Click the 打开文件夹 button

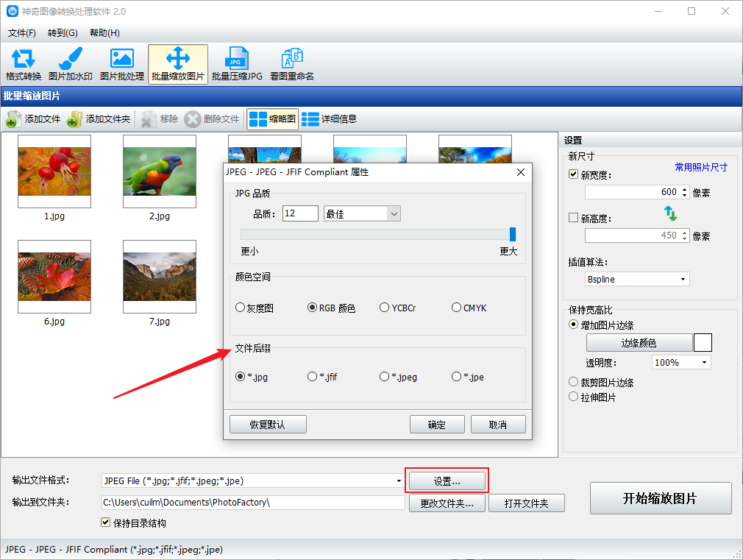pos(527,503)
